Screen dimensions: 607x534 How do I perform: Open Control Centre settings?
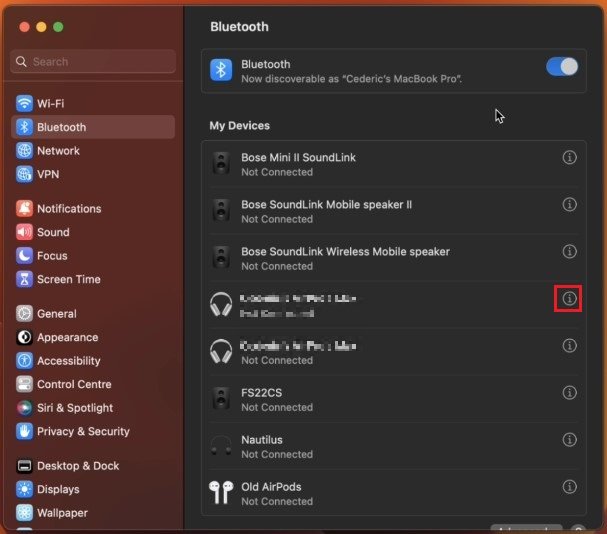(x=74, y=384)
